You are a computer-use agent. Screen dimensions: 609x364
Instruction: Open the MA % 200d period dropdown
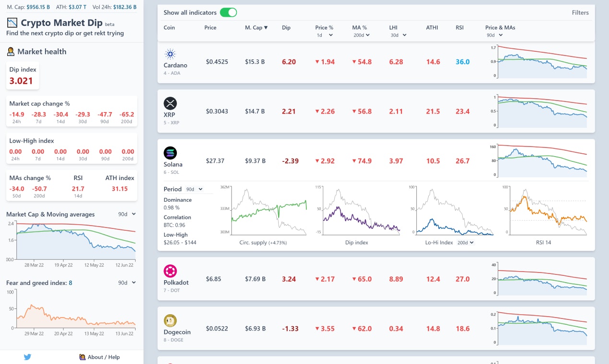click(362, 35)
